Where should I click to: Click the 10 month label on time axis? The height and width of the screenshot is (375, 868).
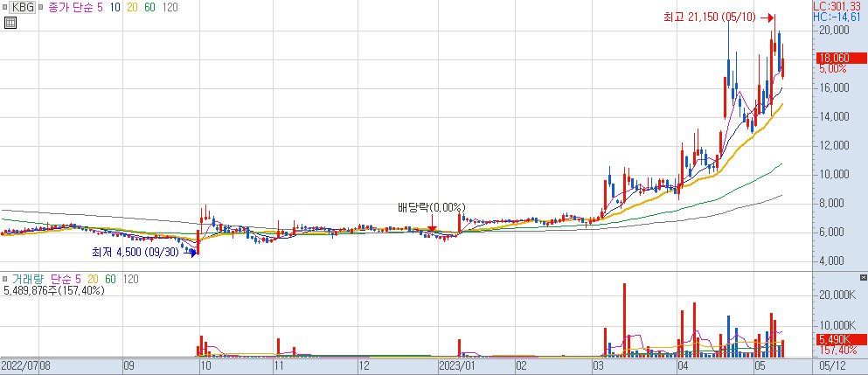(205, 366)
